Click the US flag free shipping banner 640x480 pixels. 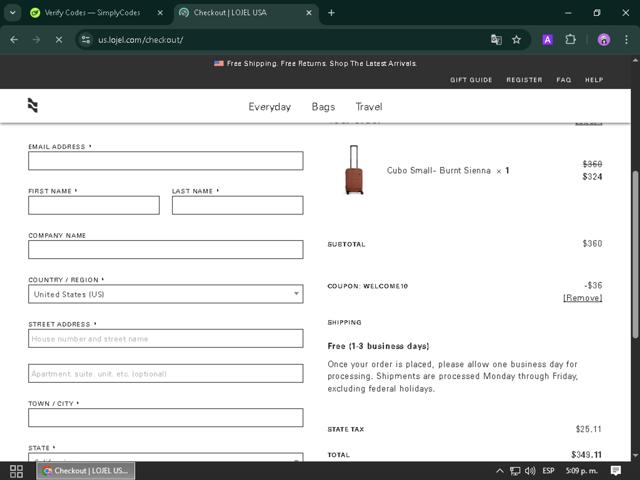[x=315, y=64]
